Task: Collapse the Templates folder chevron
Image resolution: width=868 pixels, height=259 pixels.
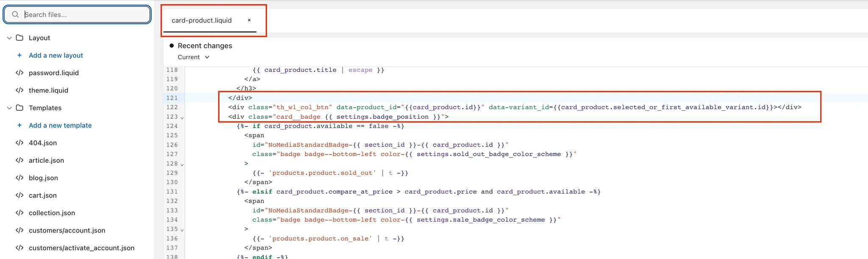Action: coord(9,108)
